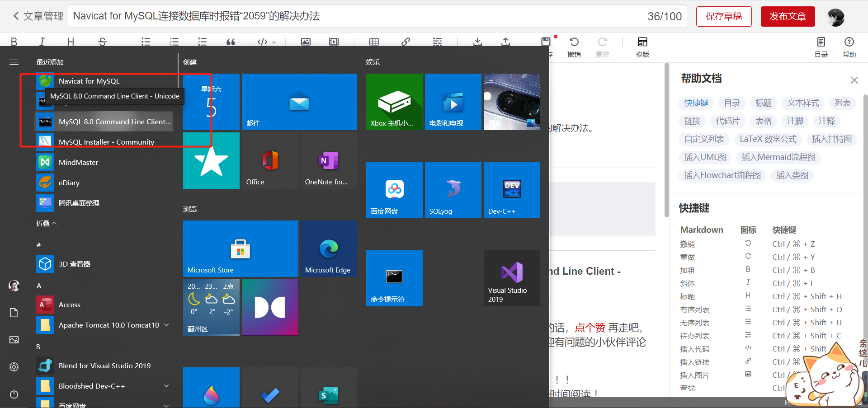The width and height of the screenshot is (868, 408).
Task: Open the OneNote tile
Action: pyautogui.click(x=329, y=160)
